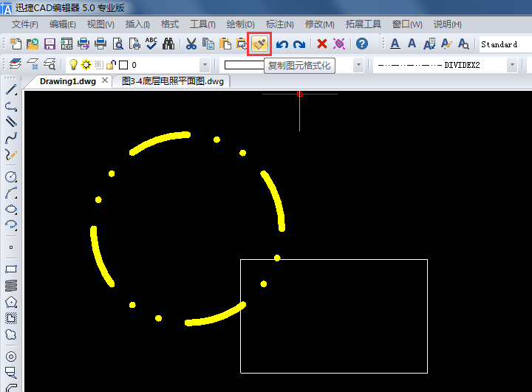Viewport: 532px width, 392px height.
Task: Select the Circle drawing tool
Action: pos(11,176)
